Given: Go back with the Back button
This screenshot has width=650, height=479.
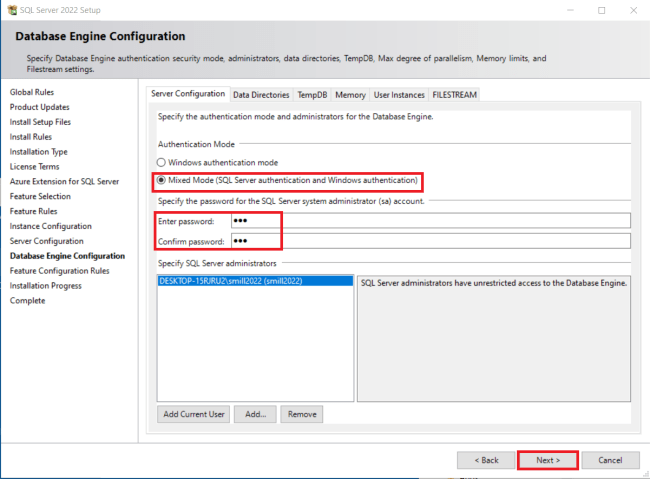Looking at the screenshot, I should 486,460.
